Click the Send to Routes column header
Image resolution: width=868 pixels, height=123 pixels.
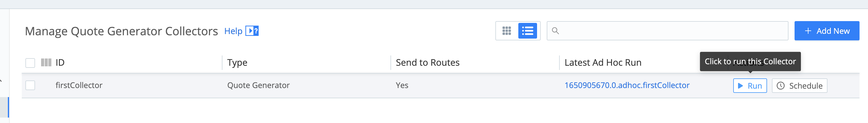point(427,62)
